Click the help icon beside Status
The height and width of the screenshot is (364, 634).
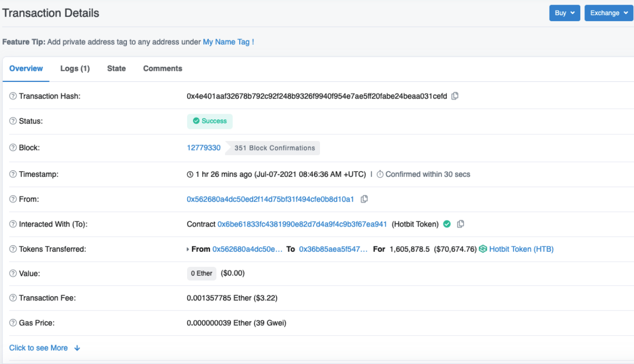click(13, 121)
